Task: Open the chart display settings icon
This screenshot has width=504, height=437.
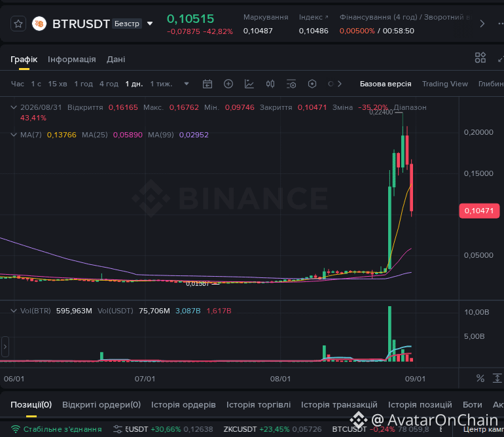Action: (x=291, y=84)
